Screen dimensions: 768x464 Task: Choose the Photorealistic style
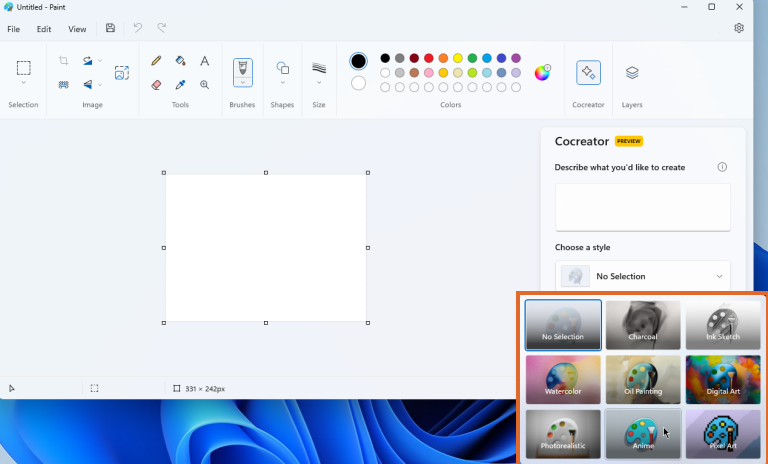[x=563, y=434]
